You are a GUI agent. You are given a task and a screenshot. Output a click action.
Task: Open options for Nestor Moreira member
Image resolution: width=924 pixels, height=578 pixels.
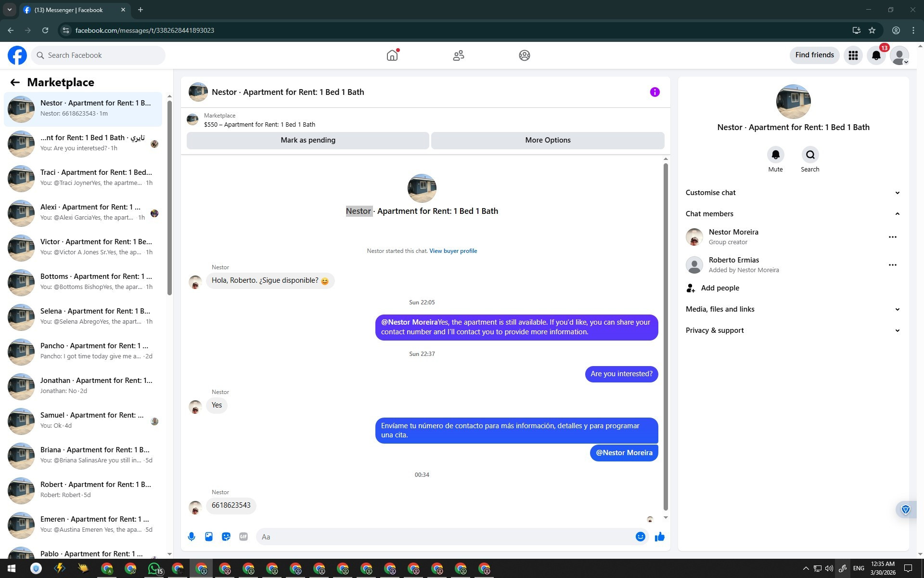892,237
